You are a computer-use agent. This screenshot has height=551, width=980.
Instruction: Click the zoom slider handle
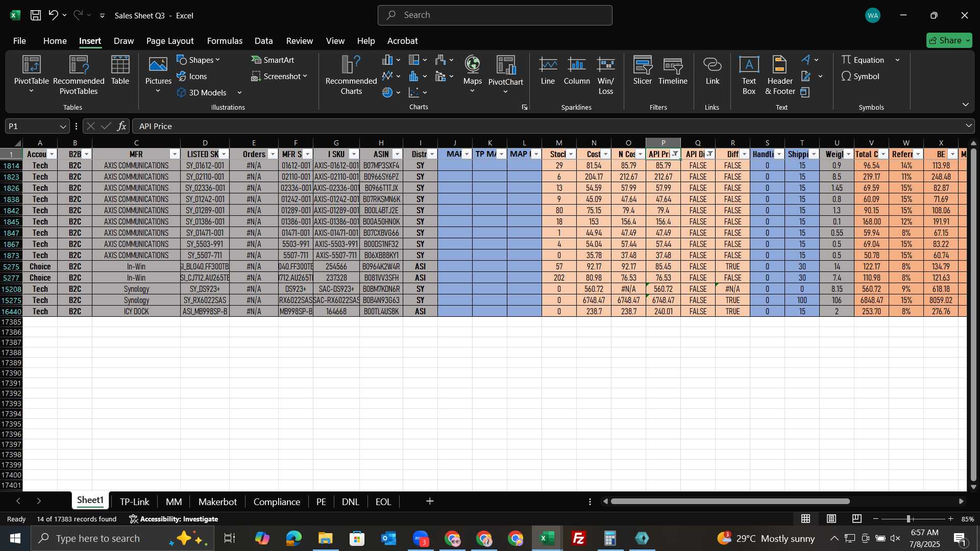coord(909,519)
